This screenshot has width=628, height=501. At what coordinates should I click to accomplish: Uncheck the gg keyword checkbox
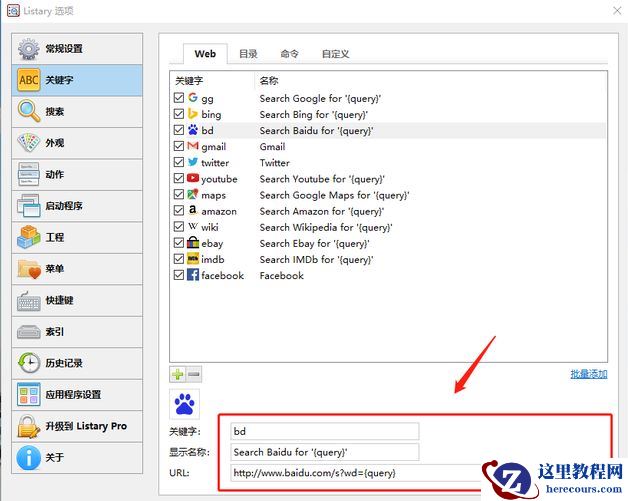179,98
